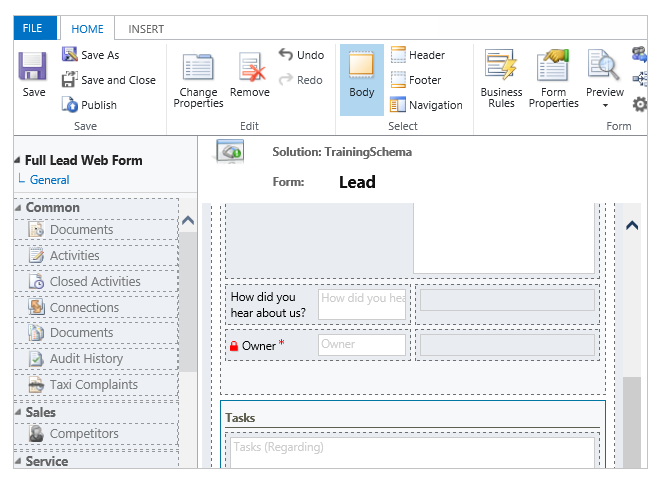The height and width of the screenshot is (480, 659).
Task: Click empty cell beside 'How did you hear'
Action: pos(507,300)
